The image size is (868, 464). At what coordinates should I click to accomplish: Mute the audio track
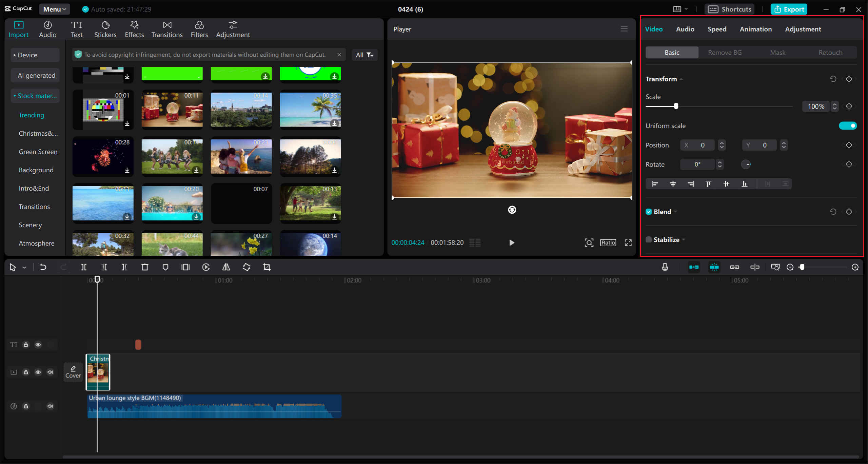click(50, 406)
